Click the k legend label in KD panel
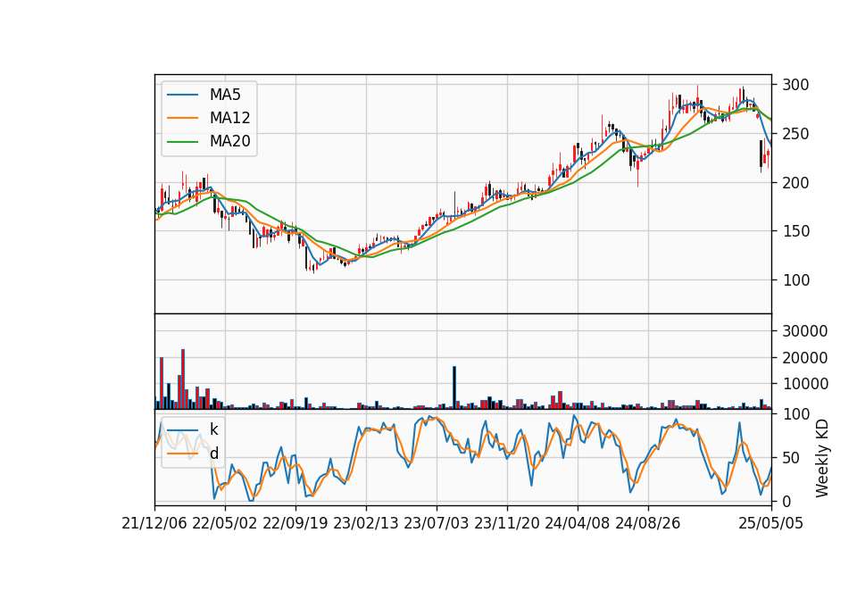Viewport: 857px width, 616px height. (x=213, y=429)
